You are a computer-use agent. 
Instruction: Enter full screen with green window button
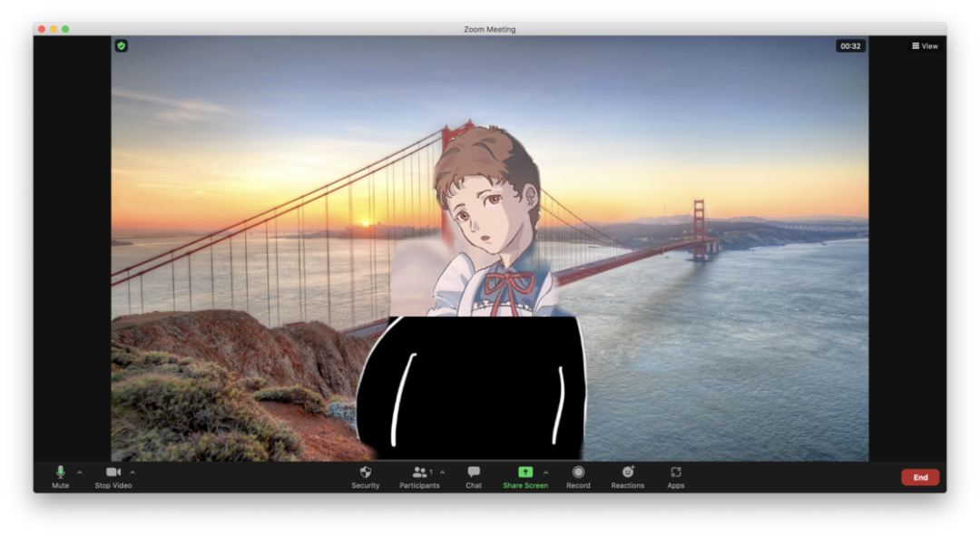click(65, 29)
